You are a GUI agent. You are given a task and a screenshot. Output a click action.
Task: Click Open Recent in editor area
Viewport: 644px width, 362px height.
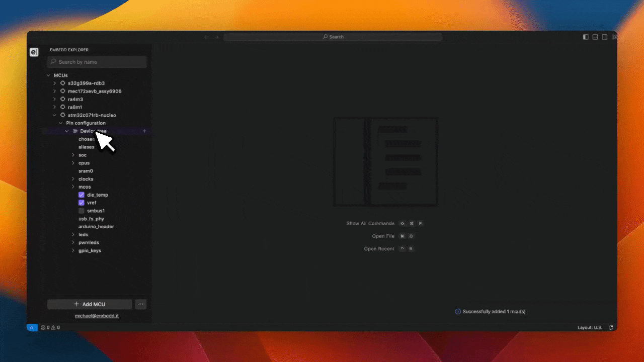[x=379, y=249]
